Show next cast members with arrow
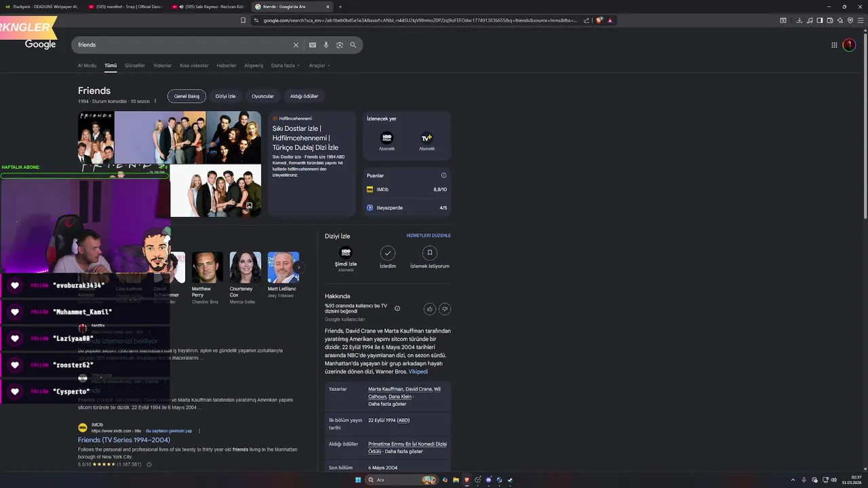The image size is (868, 488). (x=298, y=268)
